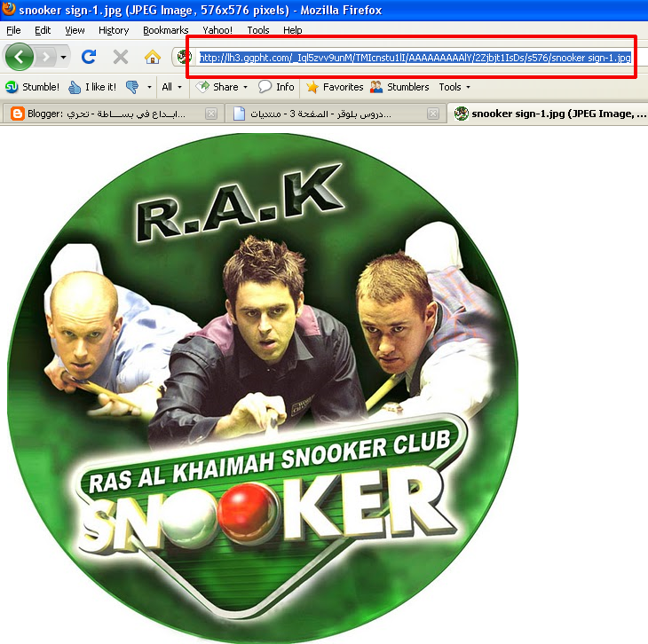This screenshot has height=644, width=648.
Task: Click the highlighted URL in the address bar
Action: [415, 58]
